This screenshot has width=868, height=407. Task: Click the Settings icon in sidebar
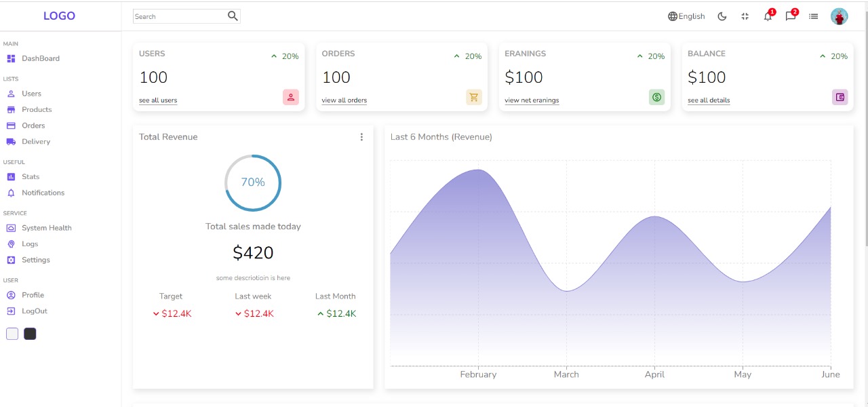(11, 260)
